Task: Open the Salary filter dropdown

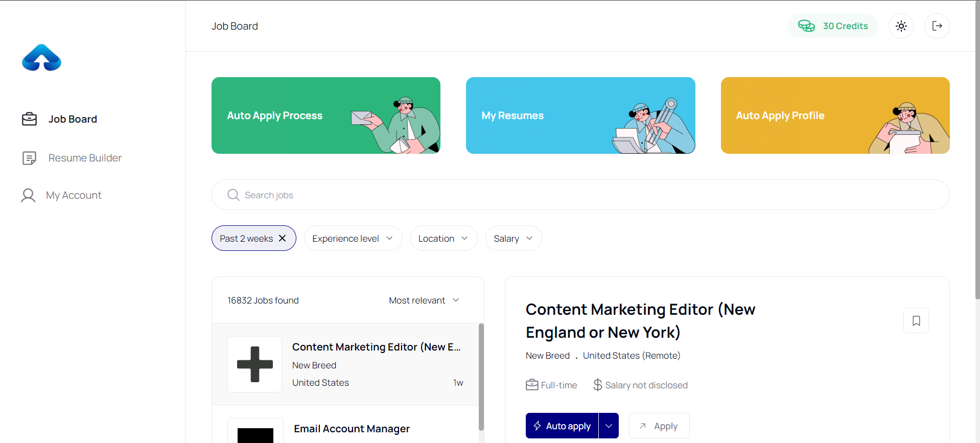Action: click(513, 239)
